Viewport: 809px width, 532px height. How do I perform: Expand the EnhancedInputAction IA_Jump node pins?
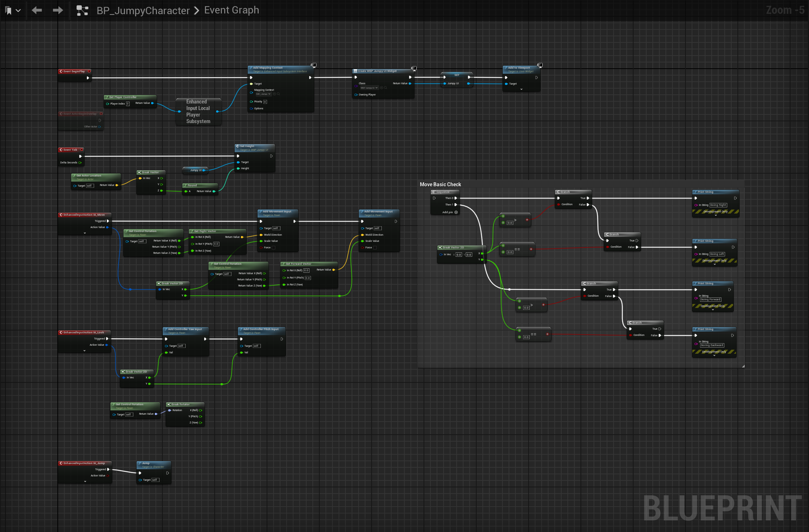click(85, 481)
